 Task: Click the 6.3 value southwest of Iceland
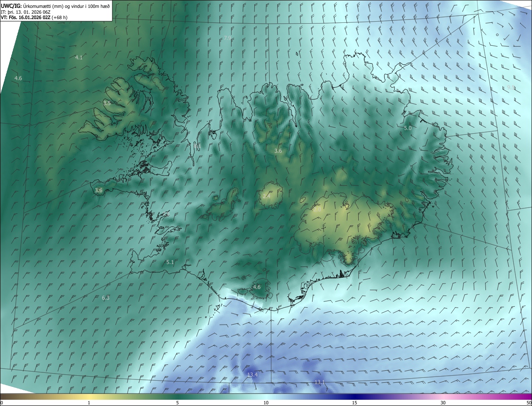(106, 298)
